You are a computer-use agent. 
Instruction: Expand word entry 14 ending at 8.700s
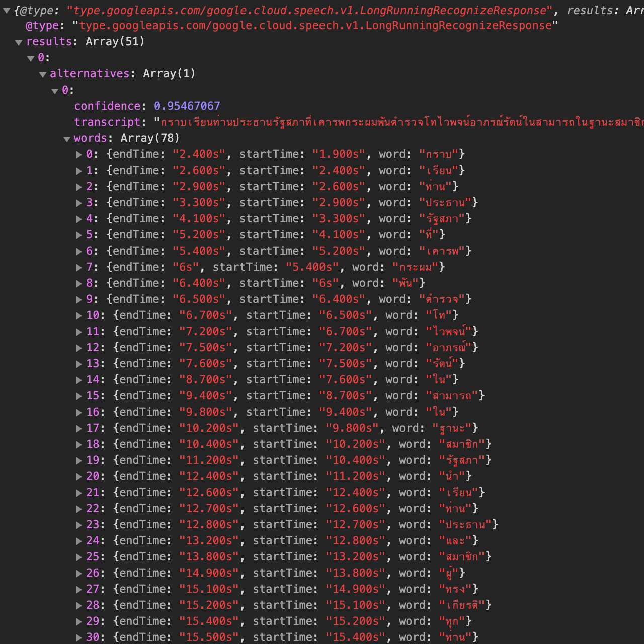(x=79, y=380)
